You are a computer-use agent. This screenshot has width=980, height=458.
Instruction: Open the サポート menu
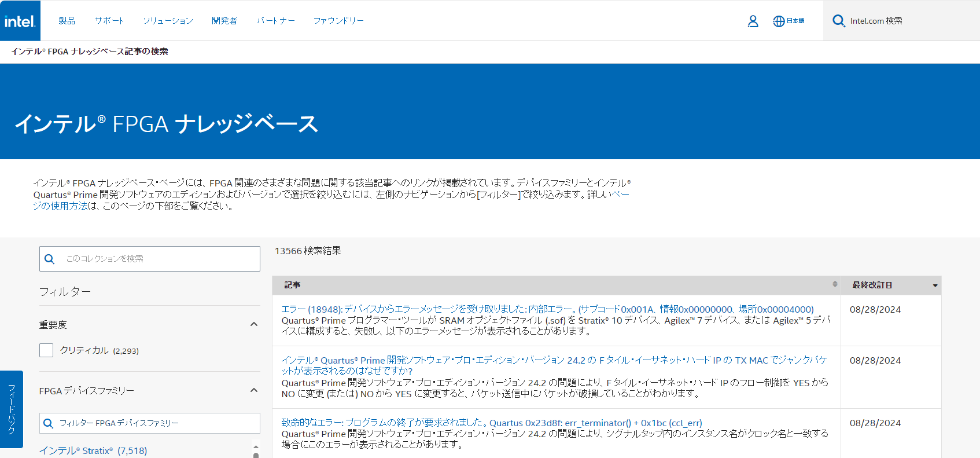(109, 21)
